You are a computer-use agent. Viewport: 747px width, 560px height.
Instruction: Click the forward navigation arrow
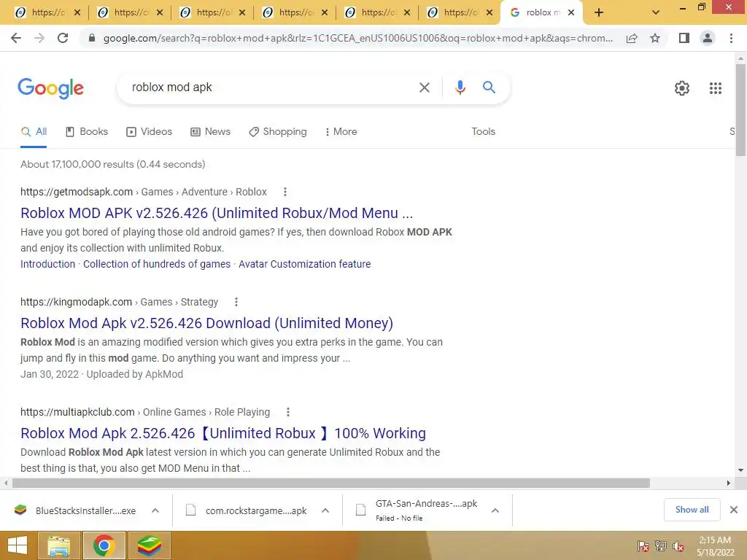click(x=39, y=38)
